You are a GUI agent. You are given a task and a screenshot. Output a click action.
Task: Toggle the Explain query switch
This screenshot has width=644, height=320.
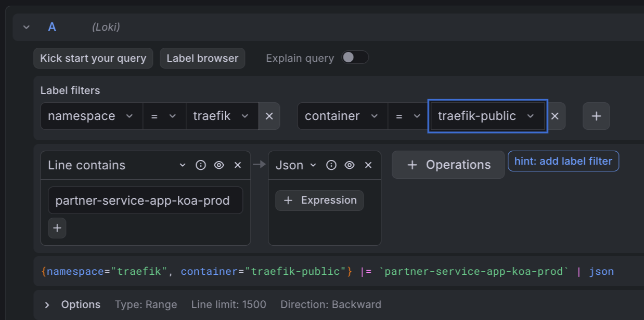coord(355,58)
